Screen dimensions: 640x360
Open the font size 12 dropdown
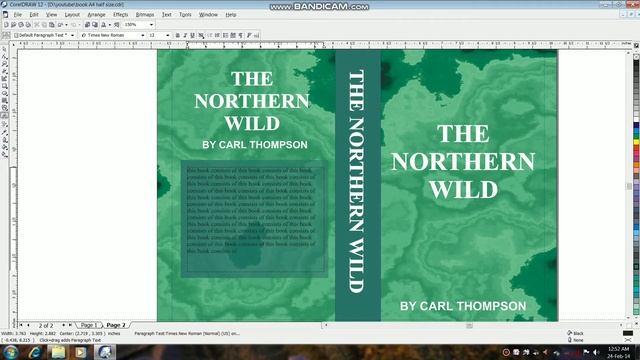(x=168, y=36)
